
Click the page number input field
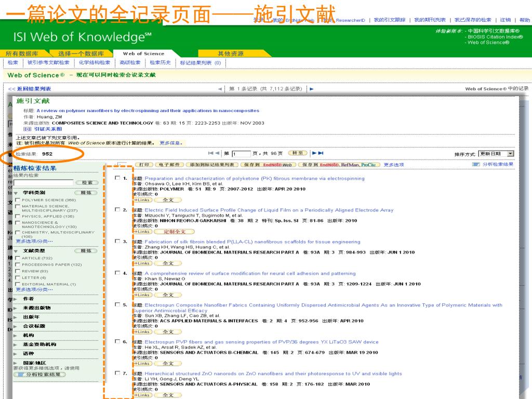click(241, 154)
